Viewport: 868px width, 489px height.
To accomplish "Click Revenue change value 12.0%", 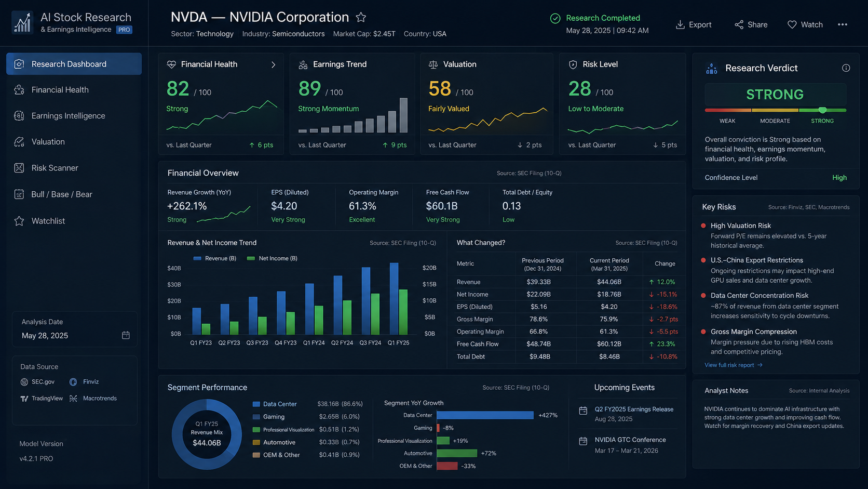I will tap(662, 282).
